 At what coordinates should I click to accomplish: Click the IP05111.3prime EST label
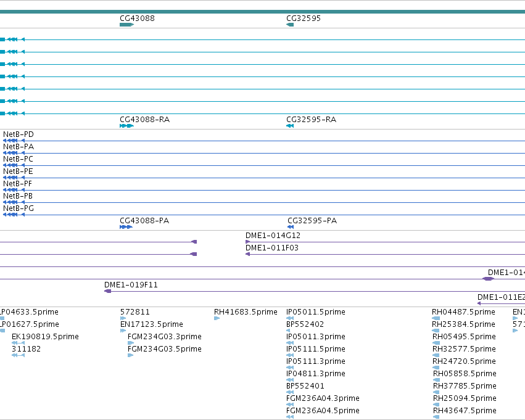(x=316, y=361)
